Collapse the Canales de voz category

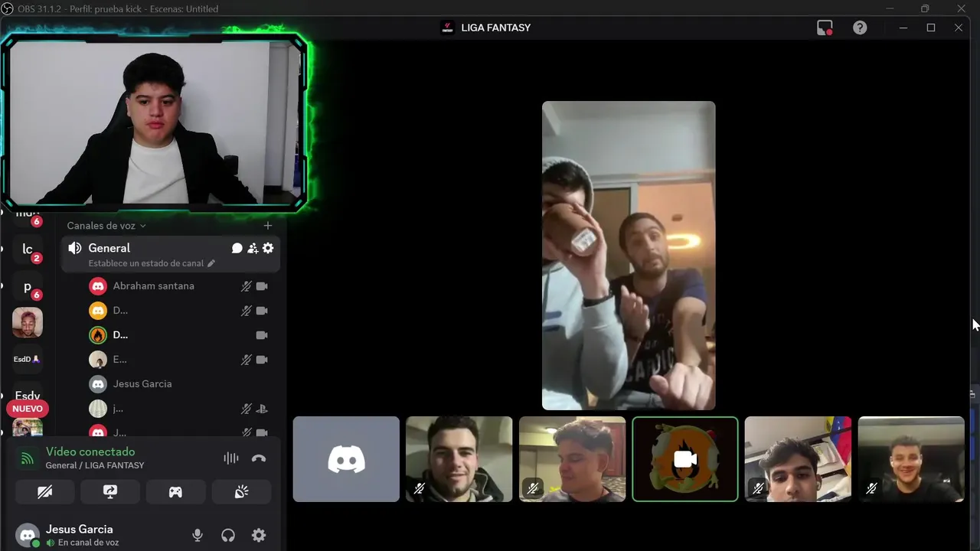click(106, 226)
